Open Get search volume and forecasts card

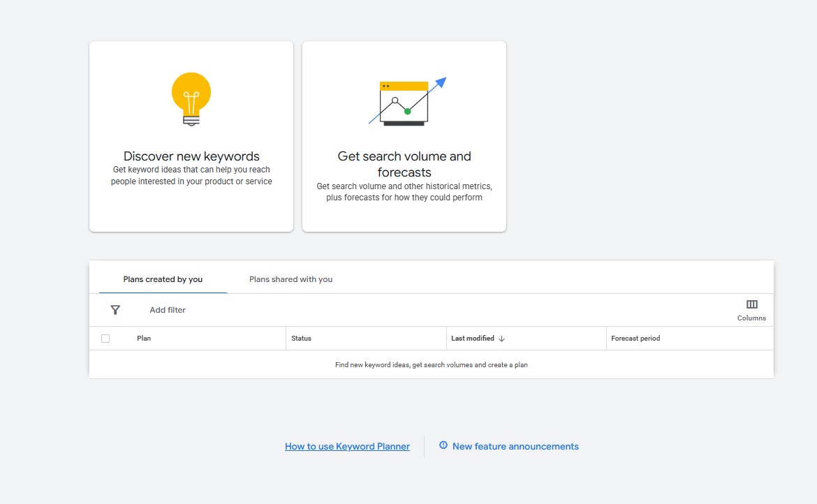[x=404, y=136]
